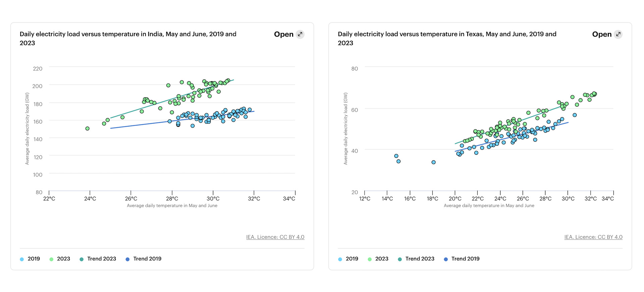
Task: Click IEA licence link under India chart
Action: pos(275,237)
